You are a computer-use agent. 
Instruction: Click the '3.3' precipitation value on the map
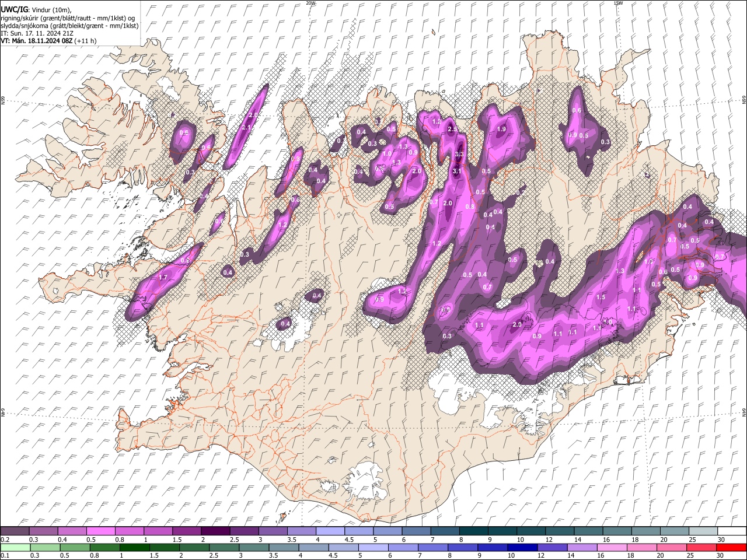[x=459, y=154]
